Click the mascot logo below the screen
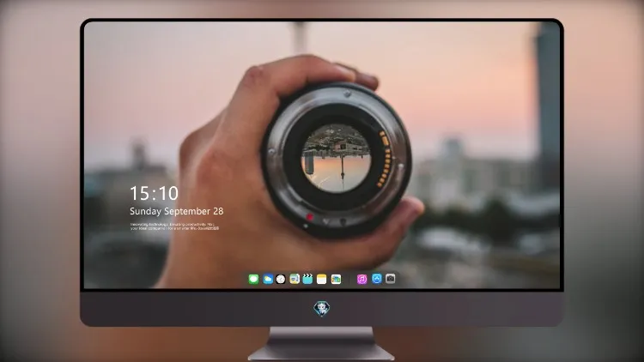This screenshot has height=362, width=644. pyautogui.click(x=322, y=309)
